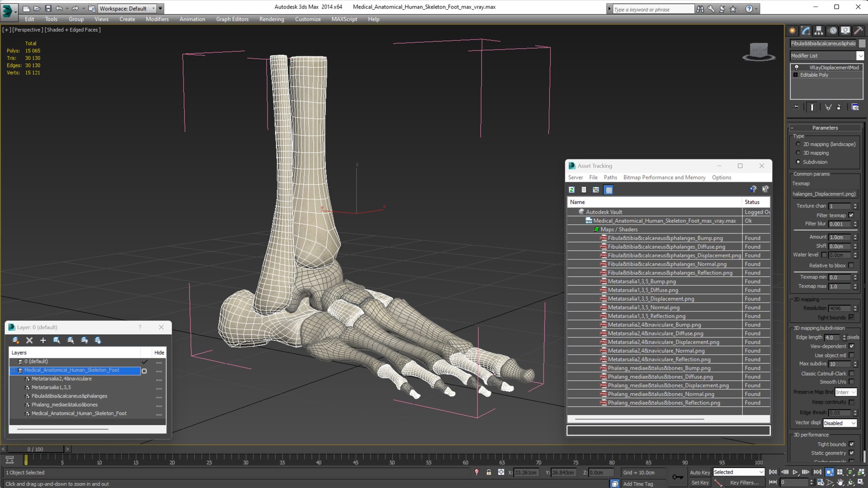Open the Selected key filter dropdown
868x488 pixels.
click(739, 472)
